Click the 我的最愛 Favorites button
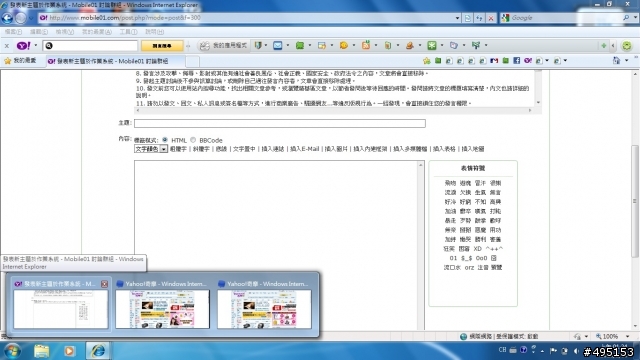 click(x=20, y=61)
